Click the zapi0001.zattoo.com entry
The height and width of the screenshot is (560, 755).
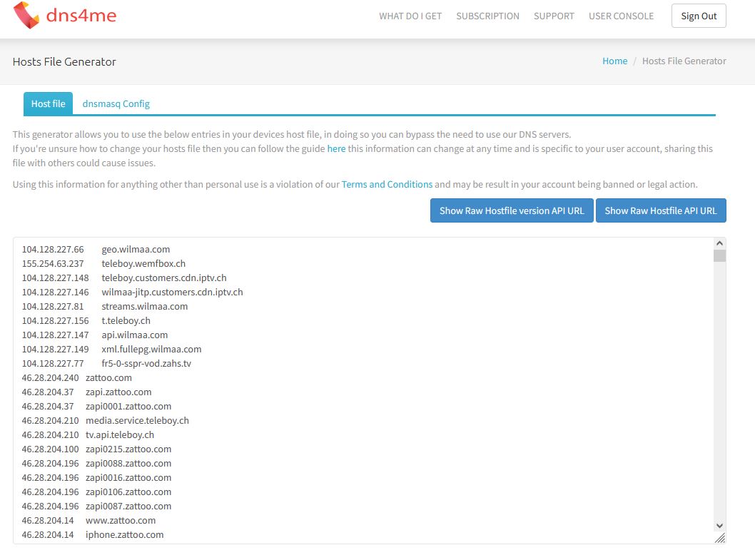pyautogui.click(x=128, y=407)
